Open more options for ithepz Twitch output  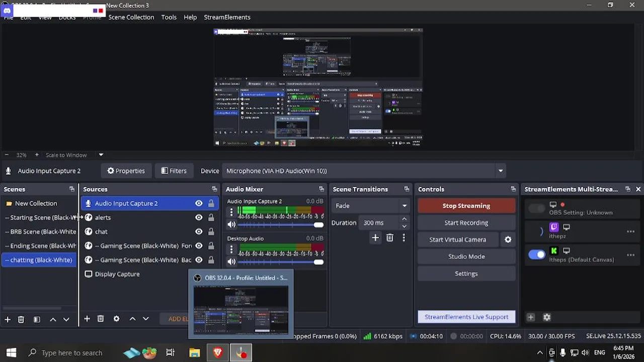click(x=630, y=231)
